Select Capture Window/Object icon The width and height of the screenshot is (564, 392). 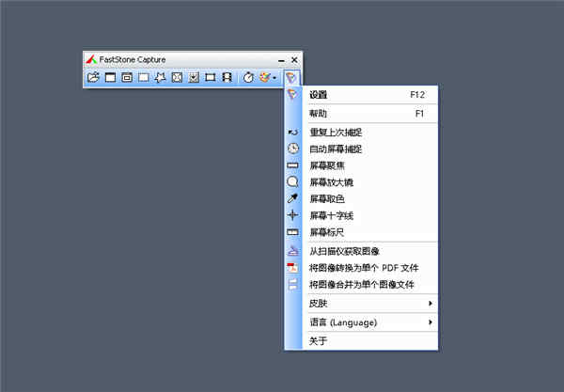[127, 77]
